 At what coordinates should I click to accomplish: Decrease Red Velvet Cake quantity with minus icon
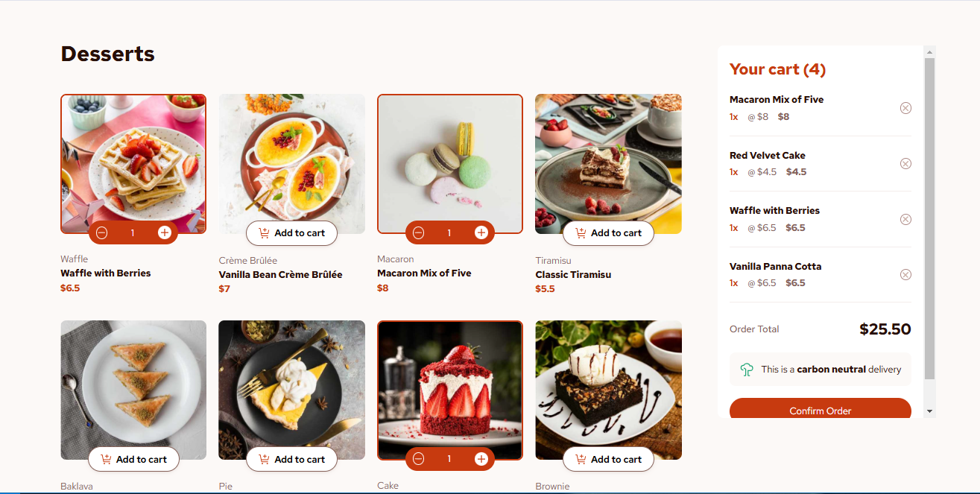tap(419, 459)
